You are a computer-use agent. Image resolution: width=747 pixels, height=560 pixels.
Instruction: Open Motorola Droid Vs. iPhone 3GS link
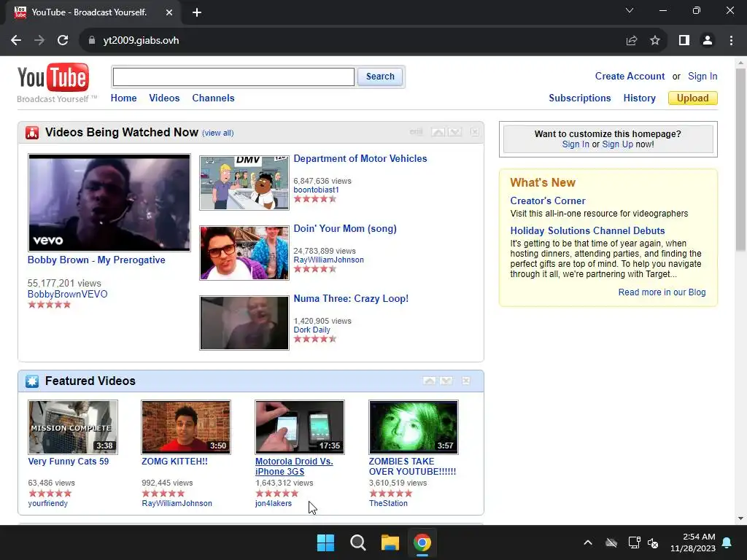click(x=294, y=466)
